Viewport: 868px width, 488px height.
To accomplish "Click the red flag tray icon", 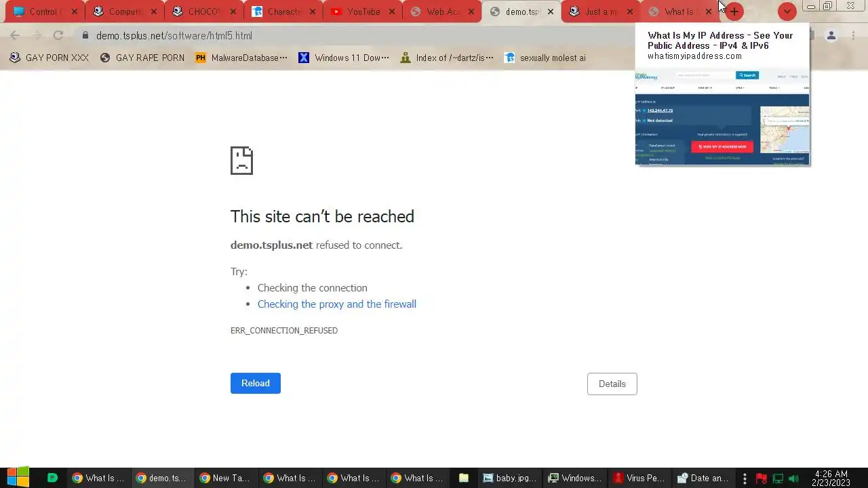I will tap(761, 479).
